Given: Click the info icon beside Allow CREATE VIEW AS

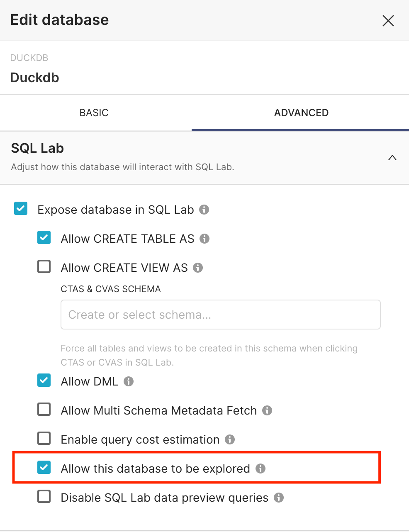Looking at the screenshot, I should click(x=198, y=268).
